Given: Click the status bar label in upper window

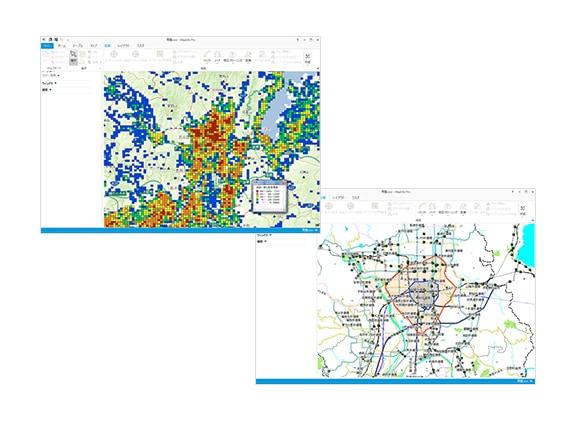Looking at the screenshot, I should click(x=307, y=230).
